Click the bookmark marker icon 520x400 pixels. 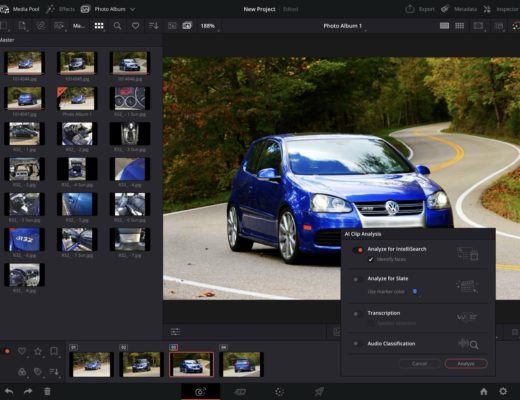[x=54, y=351]
